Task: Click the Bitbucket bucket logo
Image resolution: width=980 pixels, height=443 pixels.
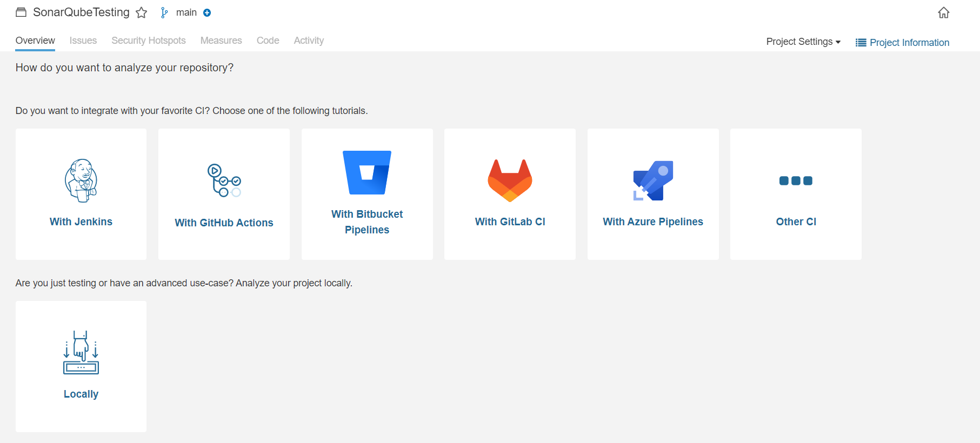Action: pyautogui.click(x=367, y=172)
